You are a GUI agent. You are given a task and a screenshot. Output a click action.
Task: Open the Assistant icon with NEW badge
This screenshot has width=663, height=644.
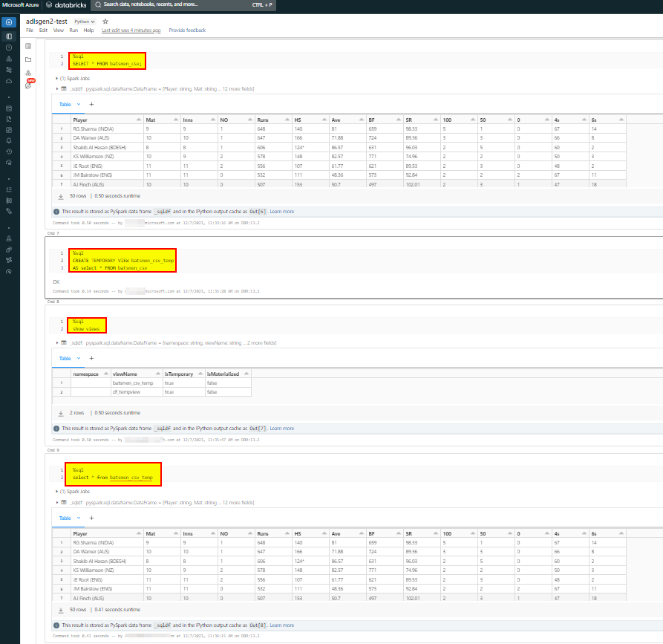(x=28, y=85)
